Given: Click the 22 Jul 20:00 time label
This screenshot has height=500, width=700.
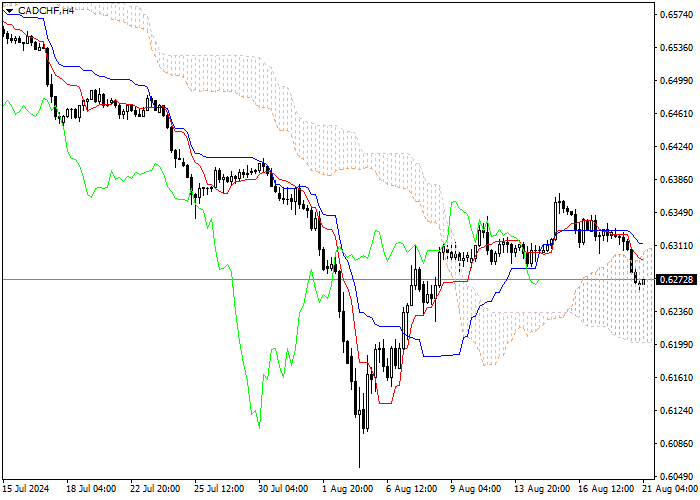Looking at the screenshot, I should coord(155,489).
